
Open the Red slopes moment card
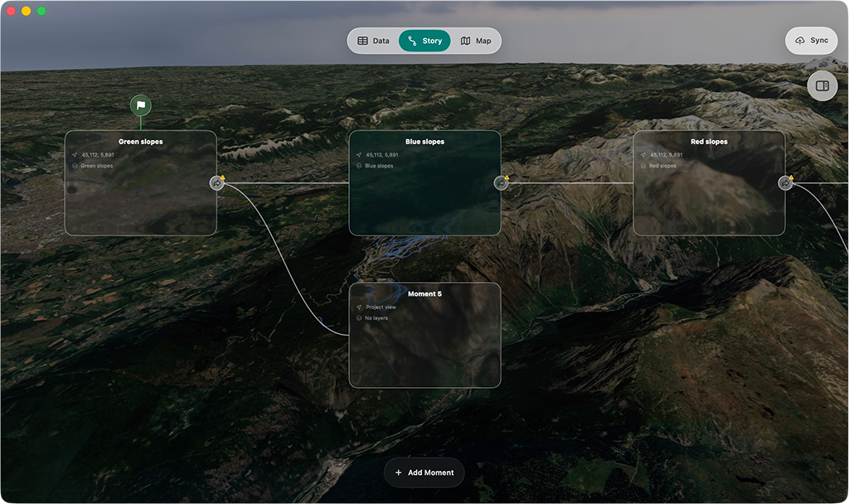tap(709, 183)
